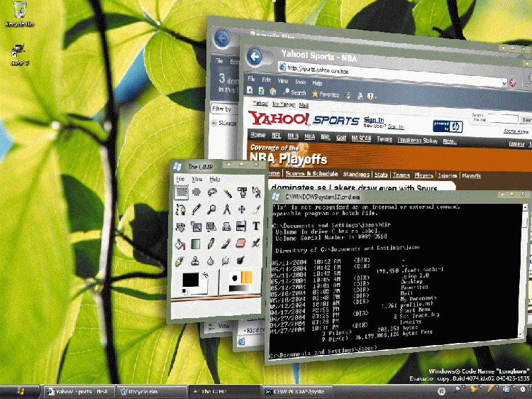Open the Xtns menu in GIMP
This screenshot has height=399, width=532.
point(196,179)
